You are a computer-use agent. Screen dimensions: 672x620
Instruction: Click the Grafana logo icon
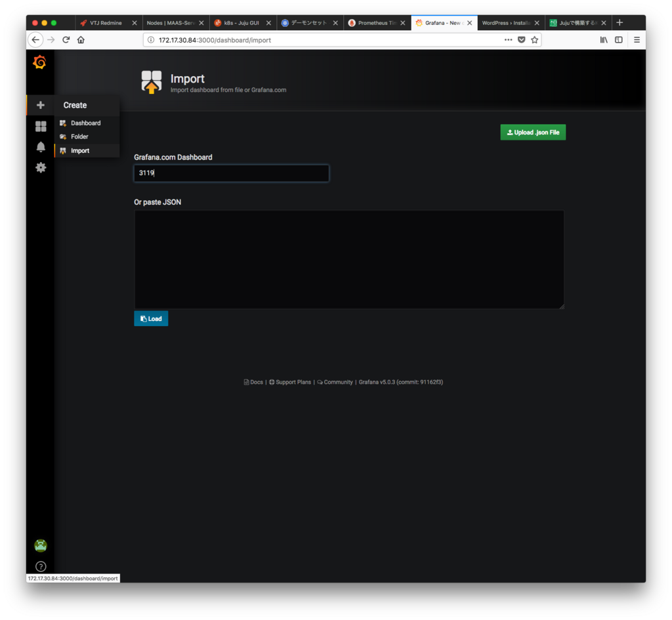[39, 62]
